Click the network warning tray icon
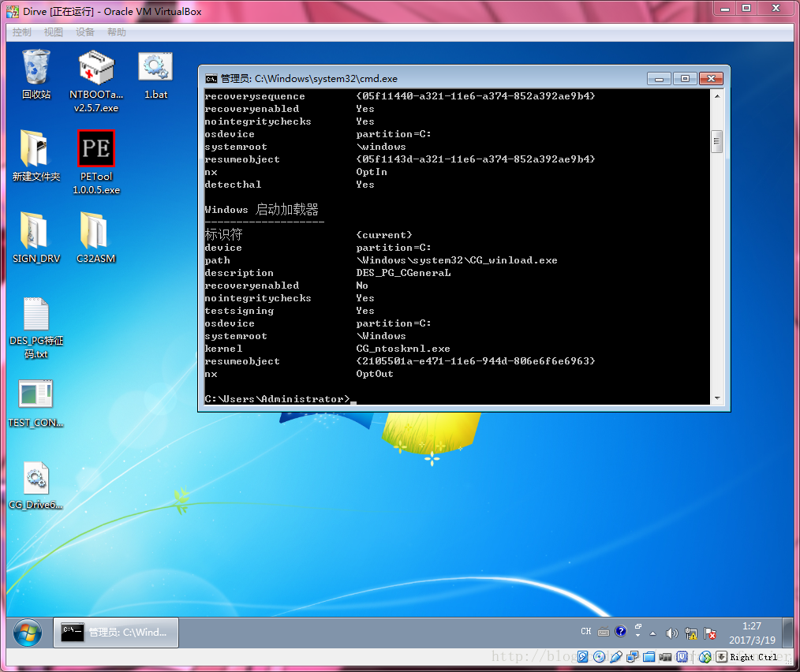The width and height of the screenshot is (800, 672). [691, 633]
